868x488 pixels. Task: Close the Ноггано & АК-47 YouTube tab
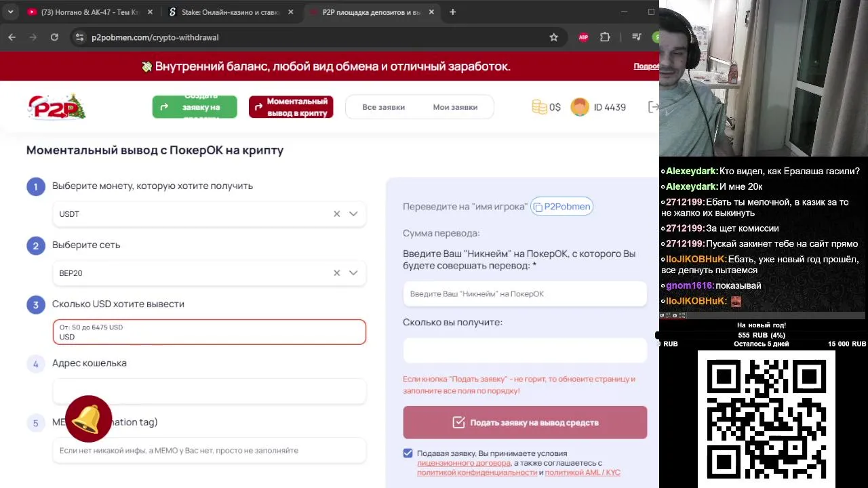[x=150, y=12]
